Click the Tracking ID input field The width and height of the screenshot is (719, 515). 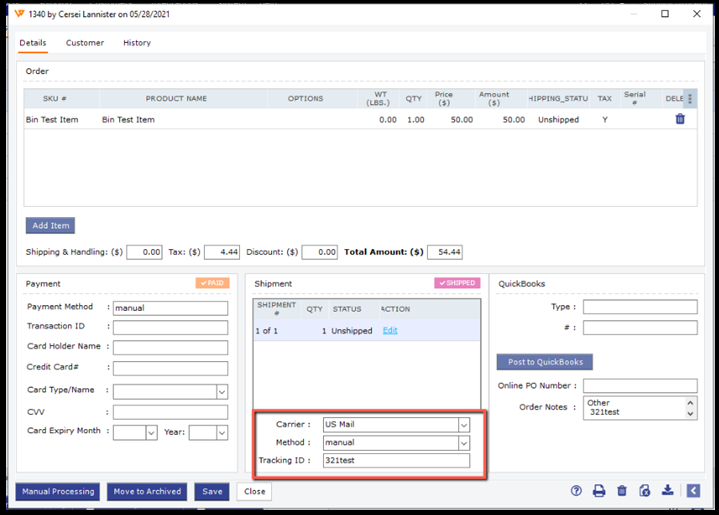395,461
